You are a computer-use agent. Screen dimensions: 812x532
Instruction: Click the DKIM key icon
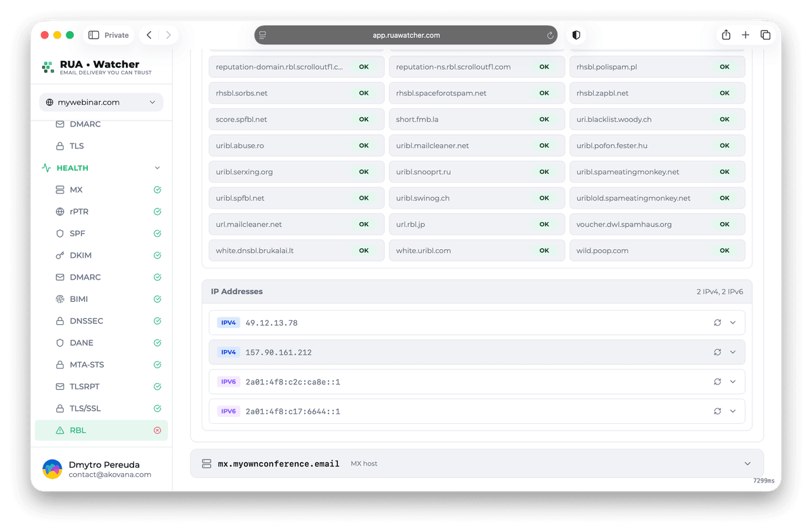point(60,255)
